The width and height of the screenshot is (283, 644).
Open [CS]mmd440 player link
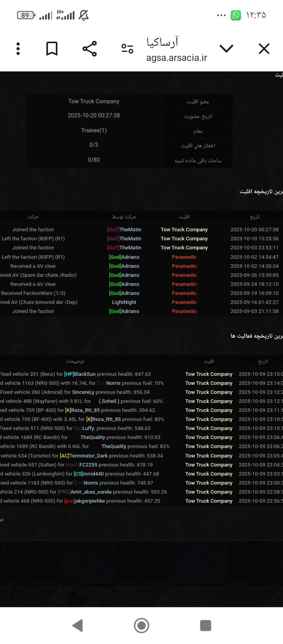(88, 474)
